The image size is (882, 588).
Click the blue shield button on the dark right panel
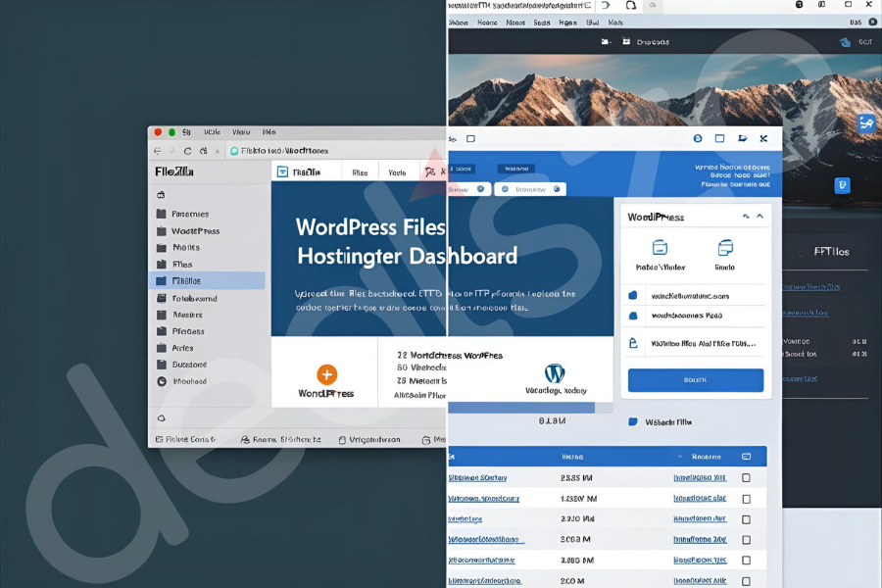tap(842, 185)
